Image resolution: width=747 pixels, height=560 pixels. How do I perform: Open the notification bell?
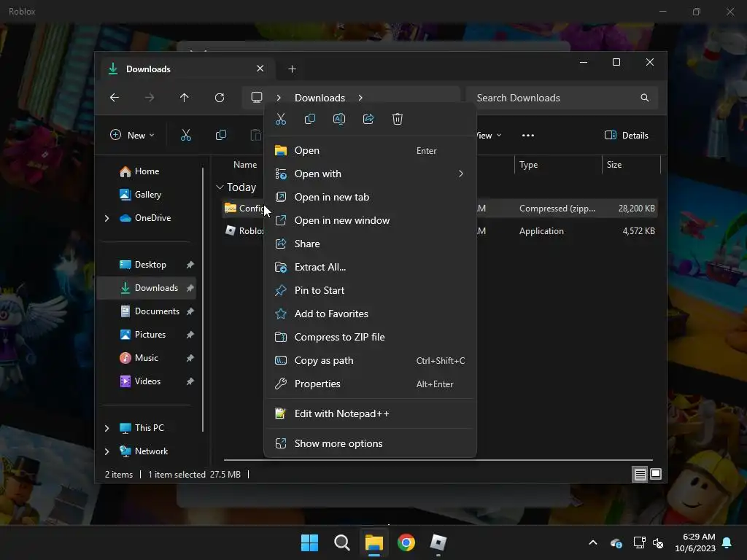[727, 542]
